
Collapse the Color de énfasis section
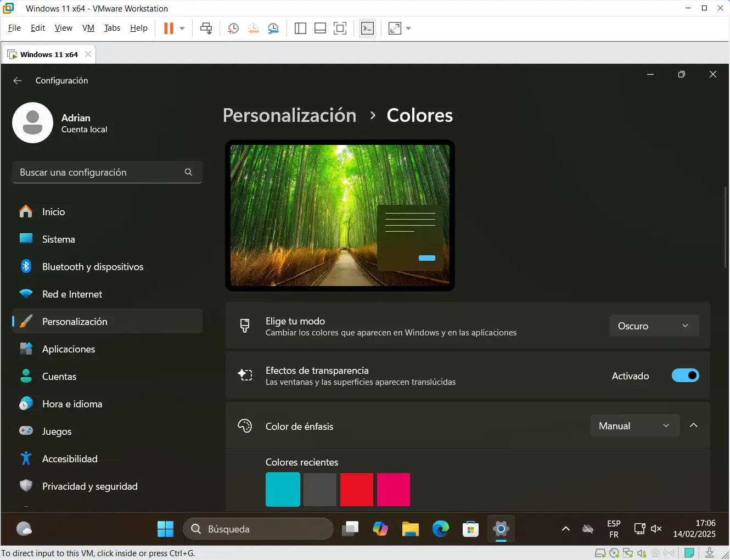tap(694, 425)
